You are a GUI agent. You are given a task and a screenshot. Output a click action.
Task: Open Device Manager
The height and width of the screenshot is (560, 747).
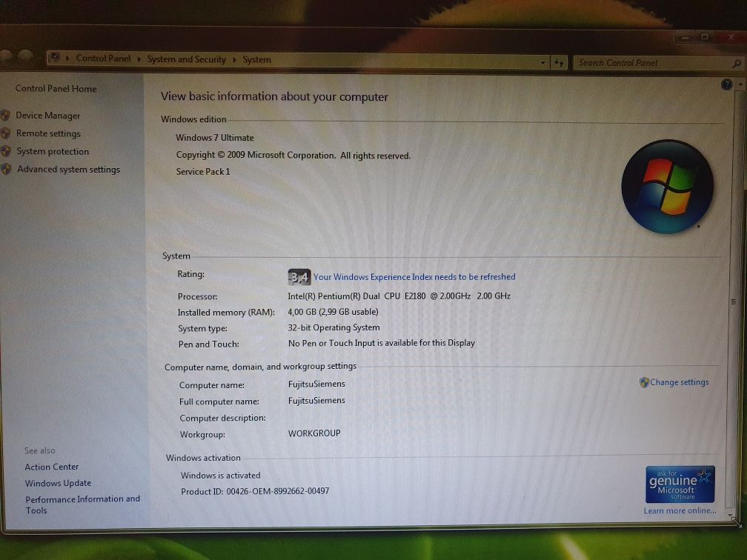[47, 116]
